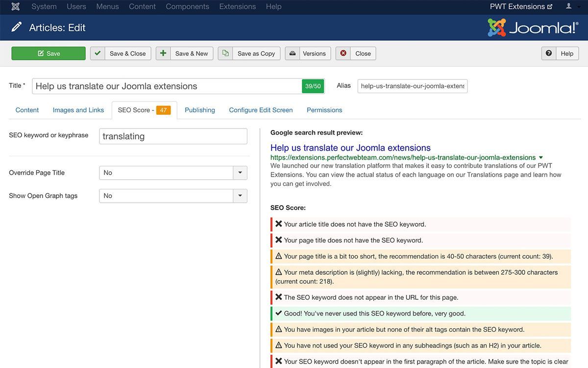
Task: Click the 'Show Open Graph tags' label
Action: coord(43,196)
